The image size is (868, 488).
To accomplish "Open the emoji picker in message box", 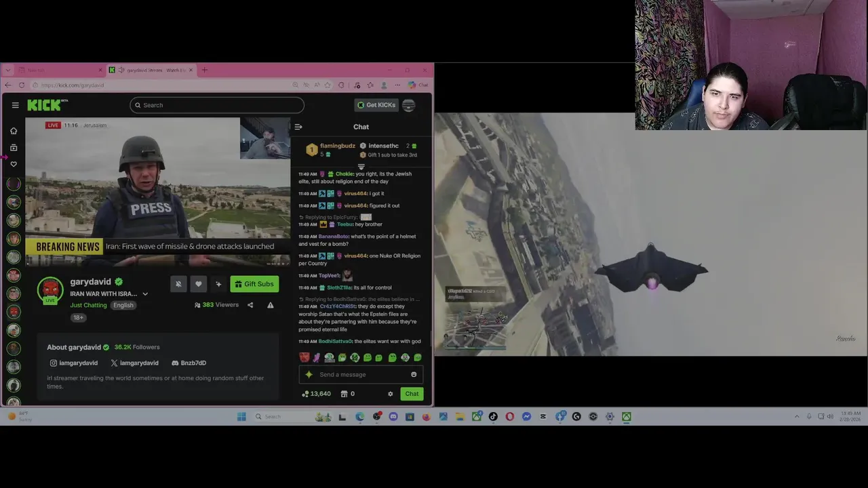I will [414, 374].
